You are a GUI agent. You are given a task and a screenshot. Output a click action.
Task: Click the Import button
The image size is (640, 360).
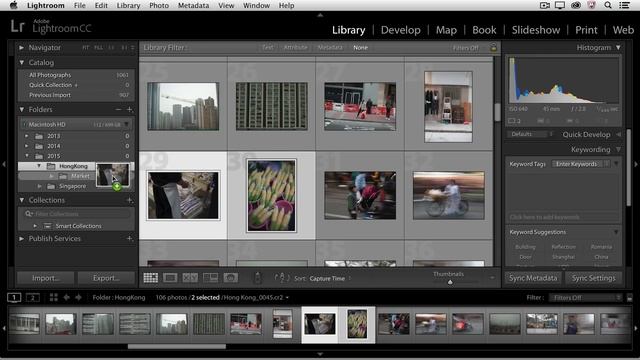click(46, 278)
